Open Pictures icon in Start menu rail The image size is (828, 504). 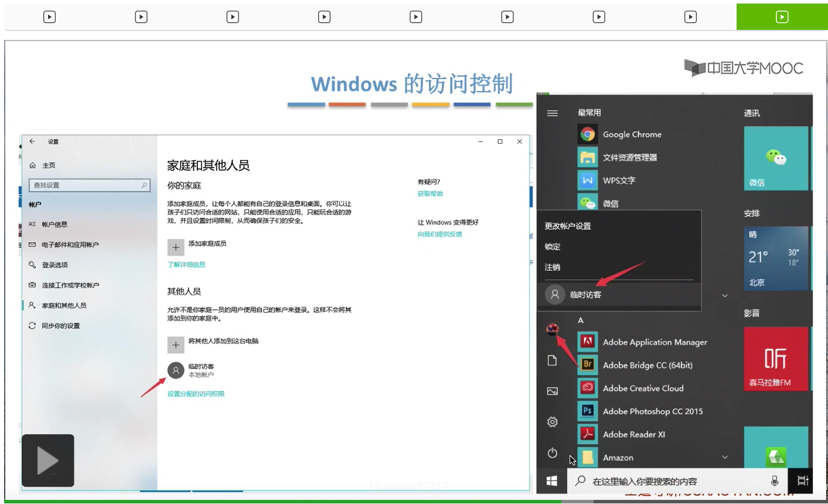point(552,391)
